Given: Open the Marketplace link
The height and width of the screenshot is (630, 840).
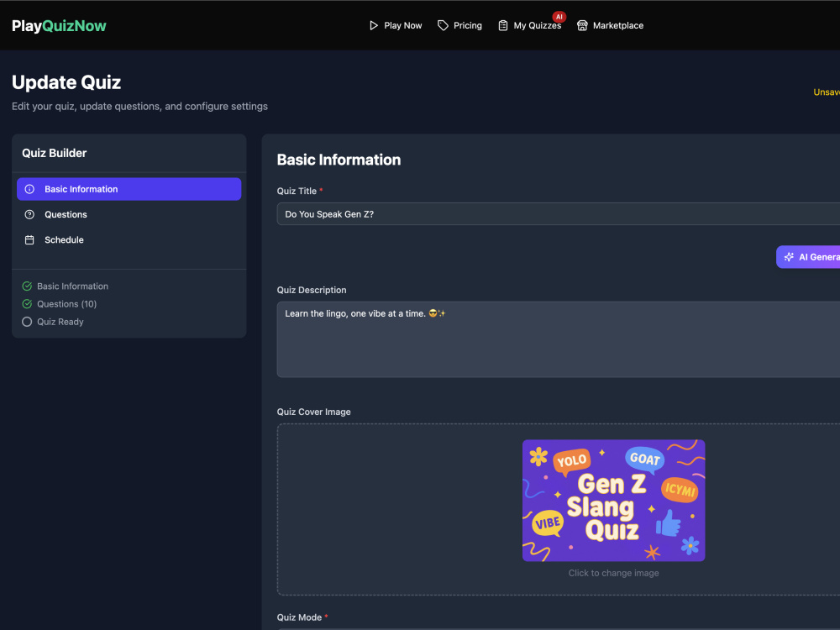Looking at the screenshot, I should click(x=610, y=26).
